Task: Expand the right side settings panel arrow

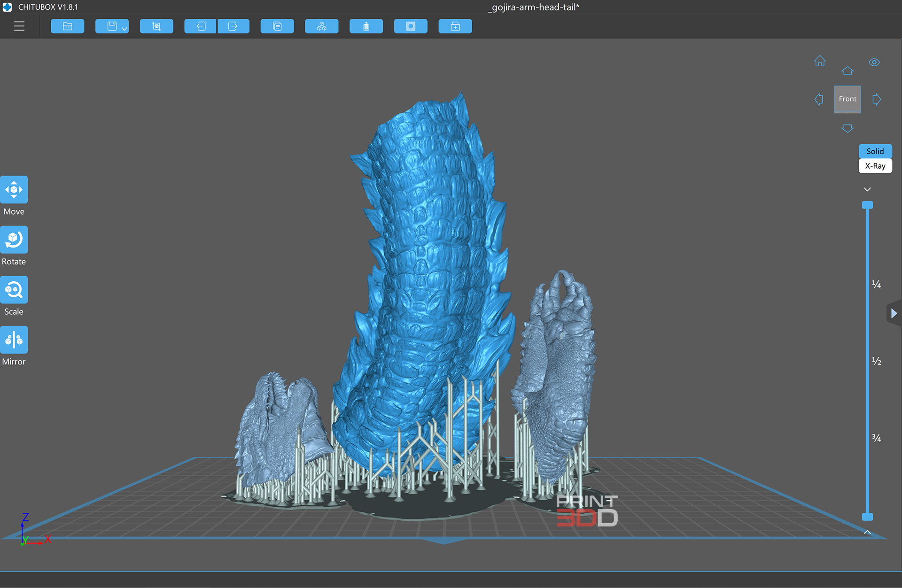Action: (894, 313)
